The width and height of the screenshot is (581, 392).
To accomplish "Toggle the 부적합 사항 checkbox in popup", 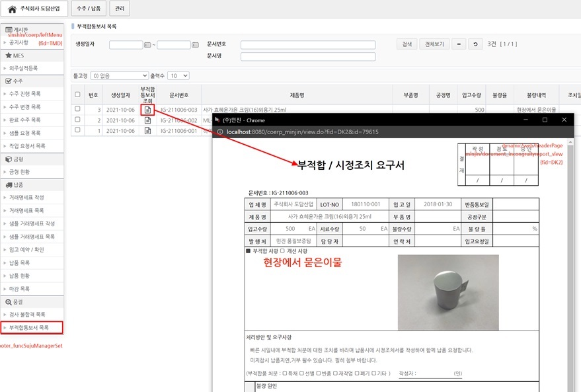I will pos(249,251).
